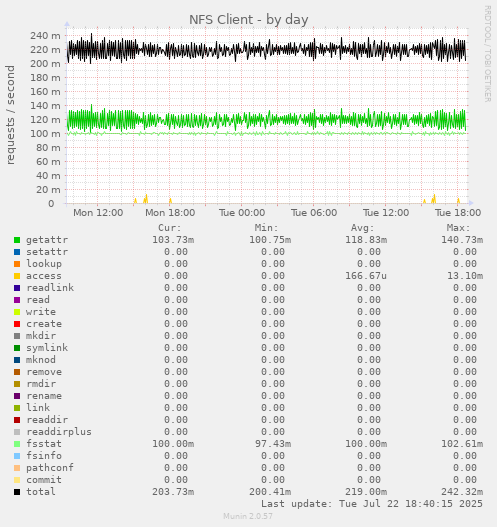Click the Mon 18:00 time axis label
This screenshot has width=497, height=527.
(x=170, y=213)
